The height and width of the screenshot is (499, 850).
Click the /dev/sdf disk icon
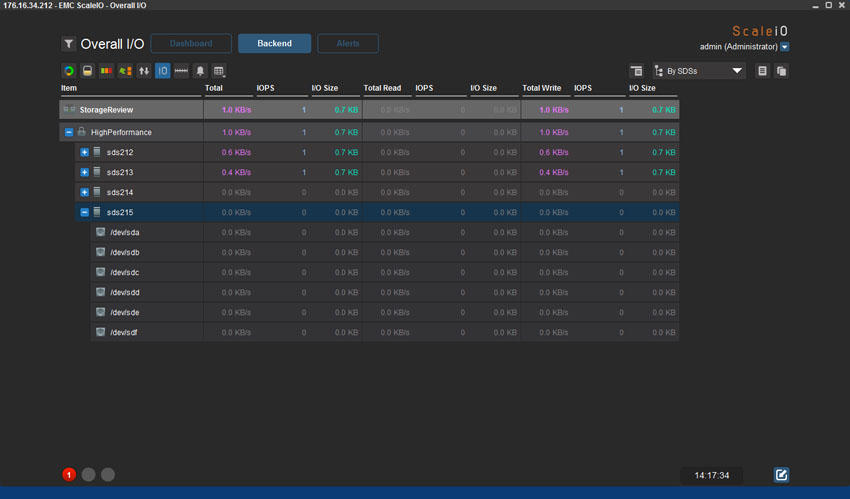click(x=100, y=332)
